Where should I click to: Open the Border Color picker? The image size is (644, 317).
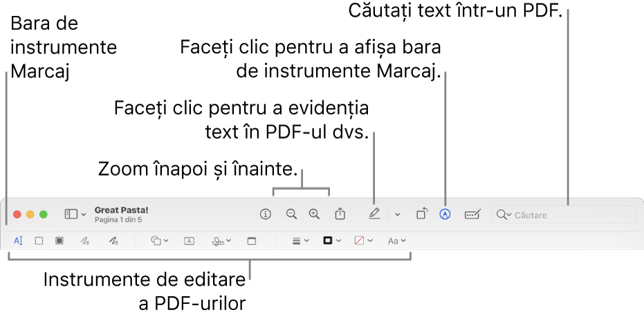tap(332, 241)
